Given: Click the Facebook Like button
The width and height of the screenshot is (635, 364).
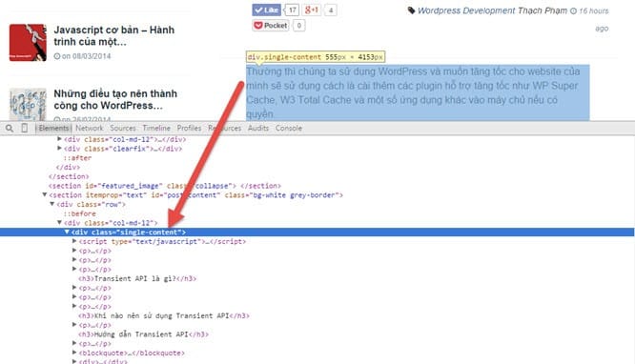Looking at the screenshot, I should pyautogui.click(x=266, y=10).
